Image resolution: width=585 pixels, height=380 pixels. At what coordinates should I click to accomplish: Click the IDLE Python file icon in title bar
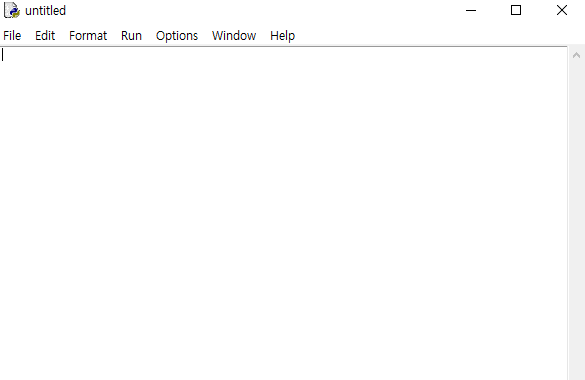tap(12, 10)
